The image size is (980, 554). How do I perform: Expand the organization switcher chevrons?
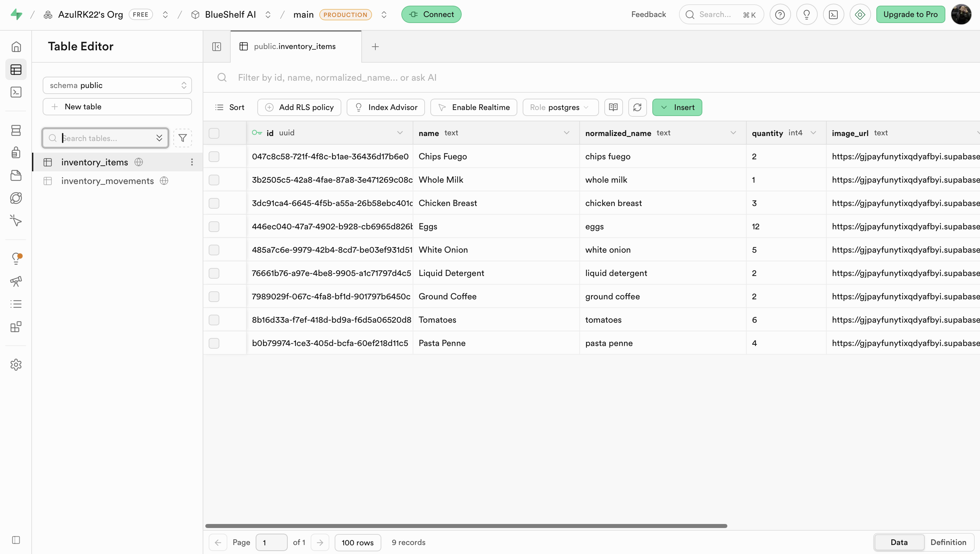[x=165, y=14]
